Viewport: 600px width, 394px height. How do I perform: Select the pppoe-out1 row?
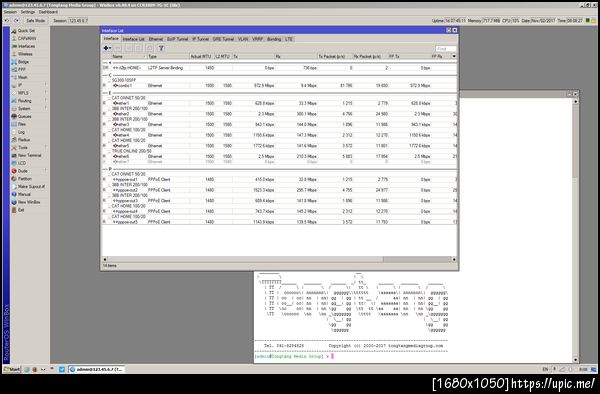(x=279, y=179)
